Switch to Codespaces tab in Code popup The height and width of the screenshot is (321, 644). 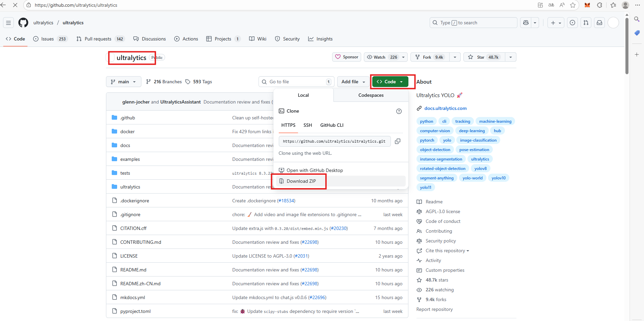click(x=371, y=95)
